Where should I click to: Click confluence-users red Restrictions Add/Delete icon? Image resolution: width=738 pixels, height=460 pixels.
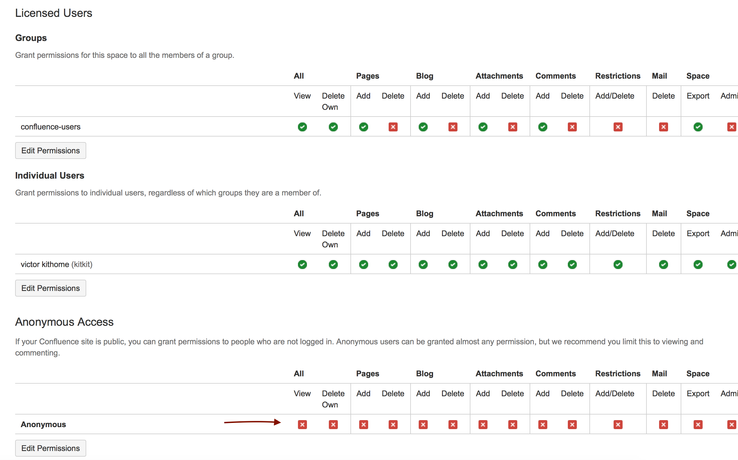[618, 127]
